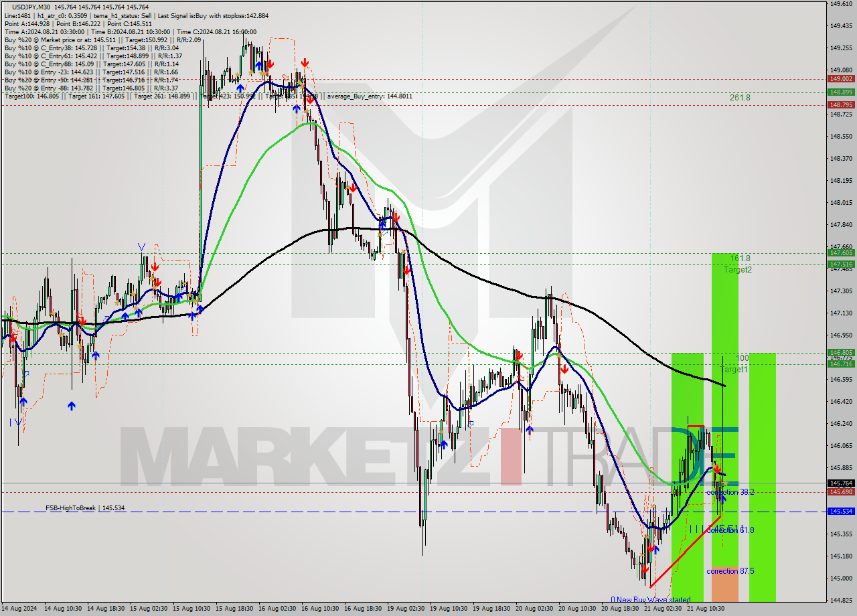857x616 pixels.
Task: Click the '14 Aug 2024' time axis label
Action: (x=19, y=609)
